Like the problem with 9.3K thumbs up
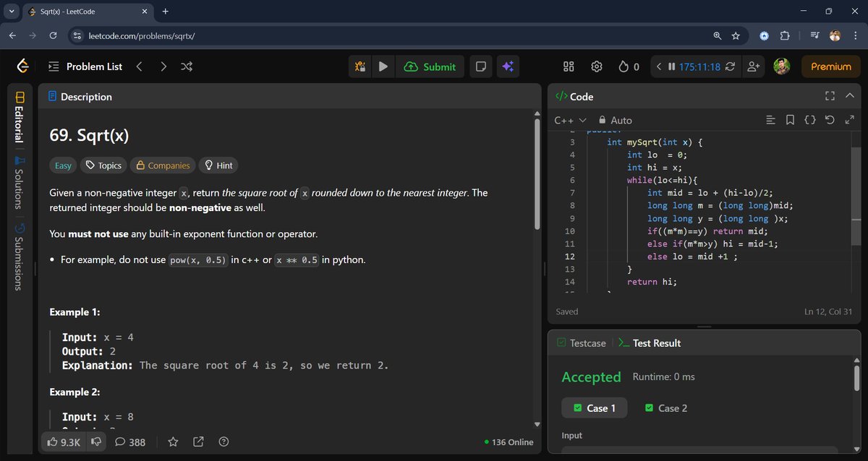 tap(64, 441)
